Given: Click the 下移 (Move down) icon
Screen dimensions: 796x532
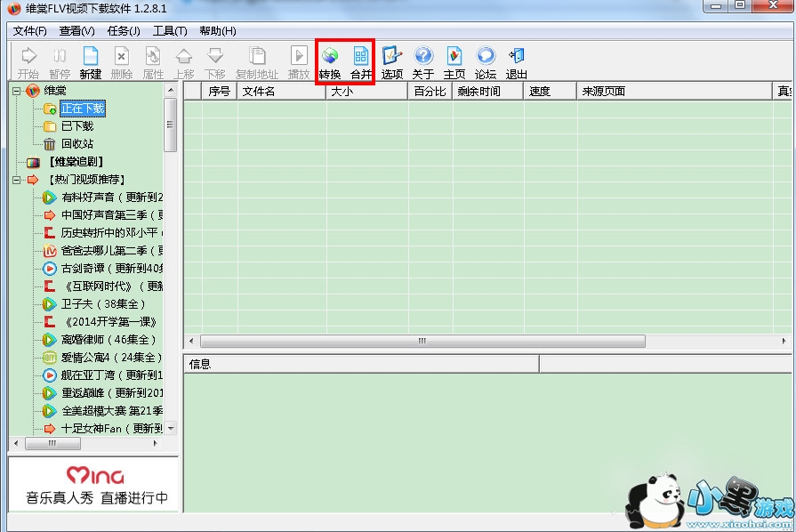Looking at the screenshot, I should pyautogui.click(x=215, y=62).
